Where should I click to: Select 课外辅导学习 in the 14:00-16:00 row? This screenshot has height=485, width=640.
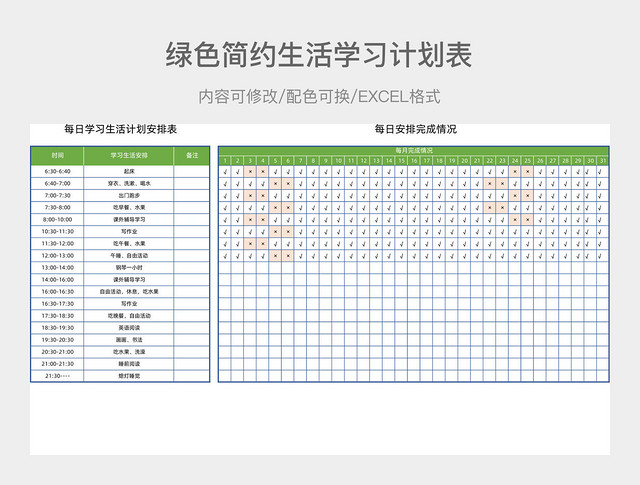coord(129,280)
